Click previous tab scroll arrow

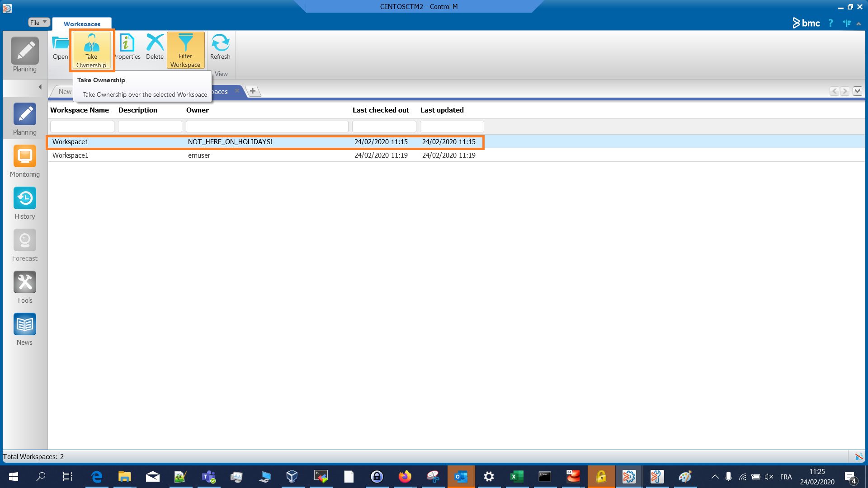coord(835,91)
